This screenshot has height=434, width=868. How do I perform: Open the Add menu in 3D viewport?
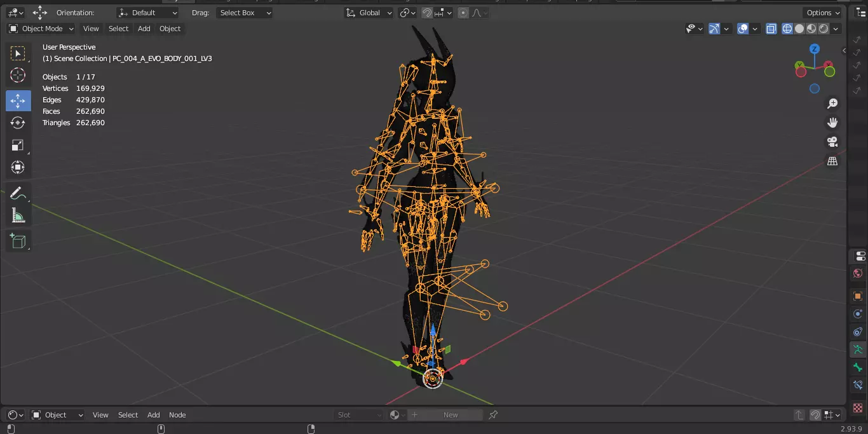click(x=144, y=29)
